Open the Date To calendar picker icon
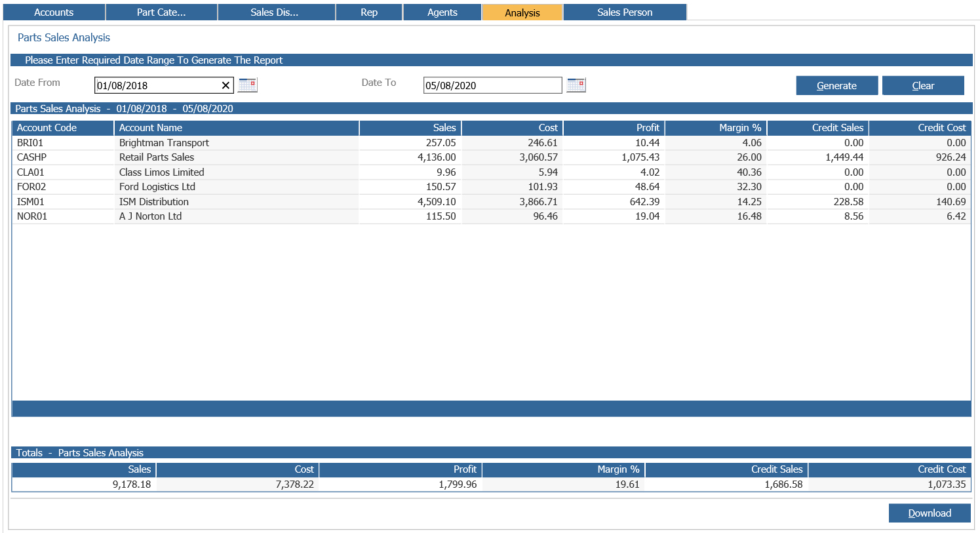Image resolution: width=980 pixels, height=533 pixels. 576,85
